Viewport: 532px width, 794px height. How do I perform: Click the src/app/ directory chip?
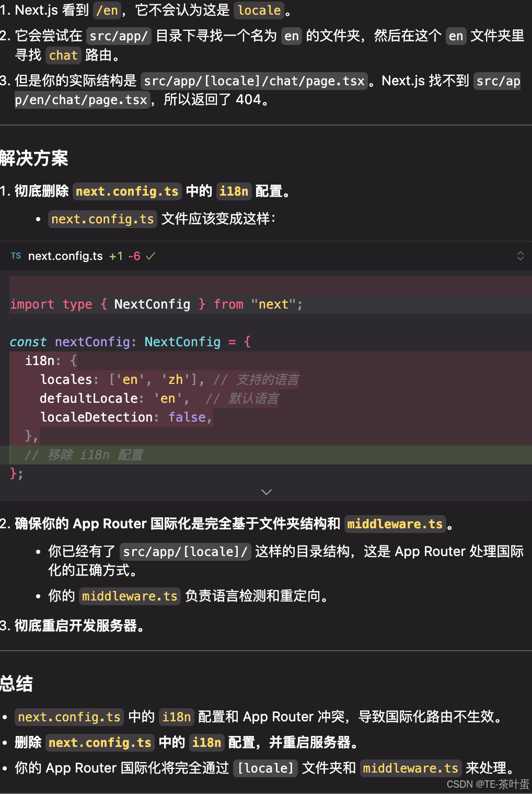point(119,36)
